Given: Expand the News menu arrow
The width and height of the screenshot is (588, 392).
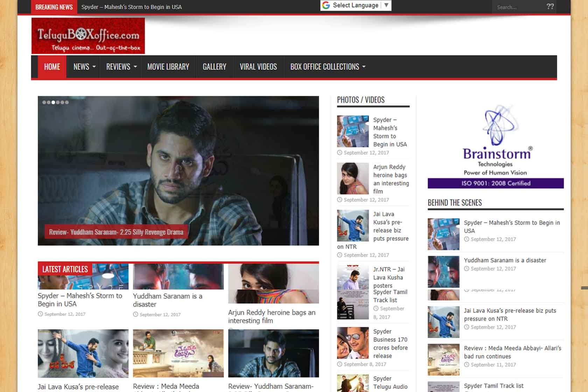Looking at the screenshot, I should tap(94, 67).
